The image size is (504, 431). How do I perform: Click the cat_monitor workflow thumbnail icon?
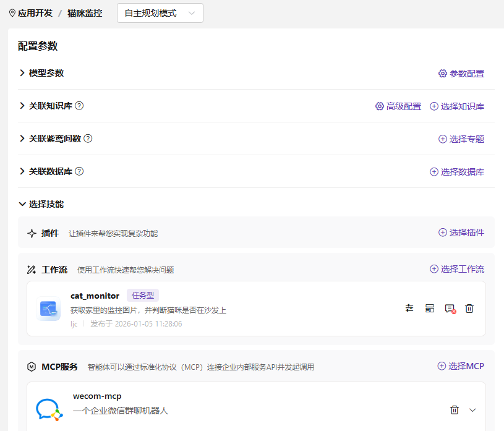click(x=49, y=309)
